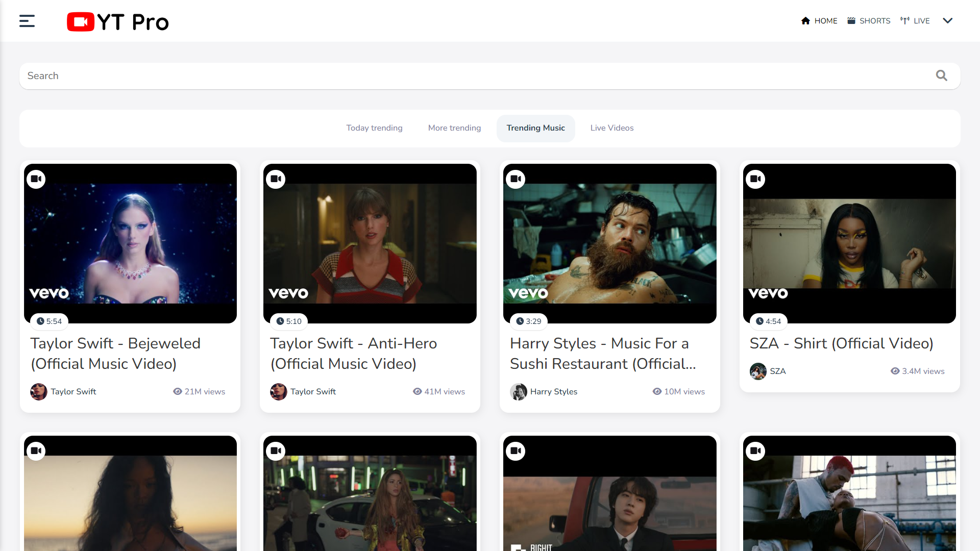Open the SZA Shirt video thumbnail

(849, 243)
